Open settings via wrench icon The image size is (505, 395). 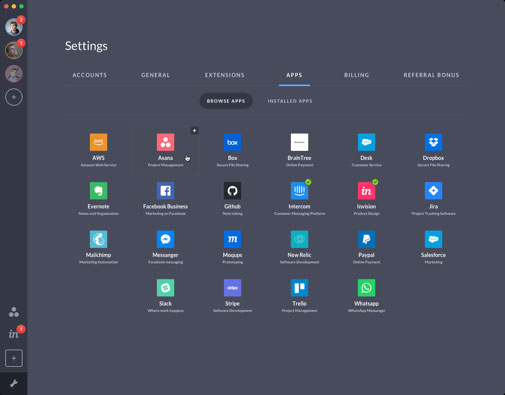tap(14, 384)
